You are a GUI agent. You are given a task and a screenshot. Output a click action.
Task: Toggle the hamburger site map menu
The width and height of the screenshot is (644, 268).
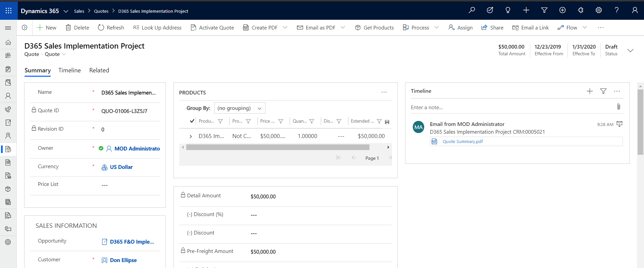(8, 28)
